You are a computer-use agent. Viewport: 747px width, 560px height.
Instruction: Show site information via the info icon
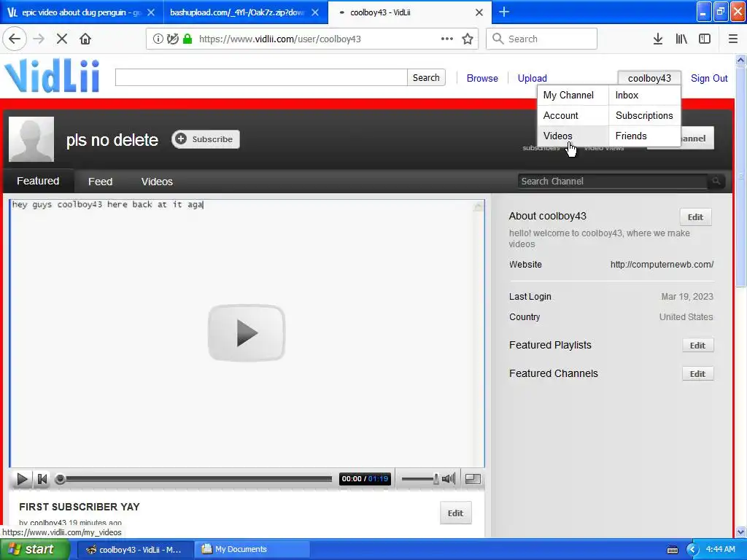[158, 39]
